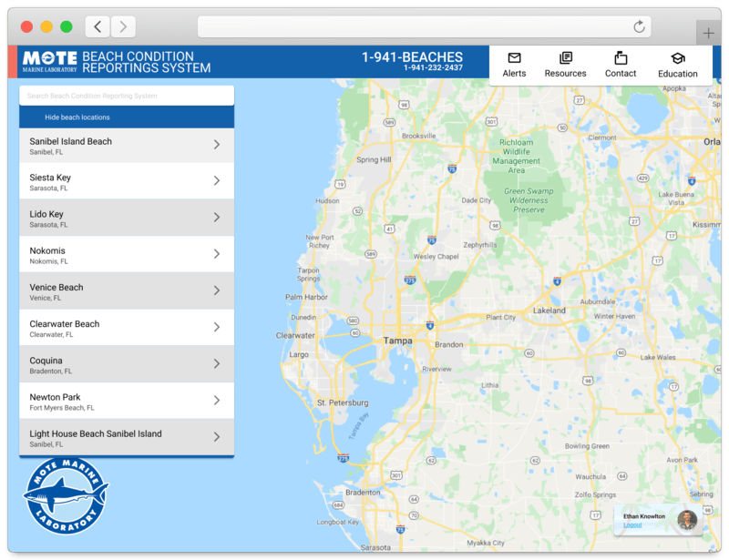Click the Contact share icon
Screen dimensions: 729x560
coord(621,58)
